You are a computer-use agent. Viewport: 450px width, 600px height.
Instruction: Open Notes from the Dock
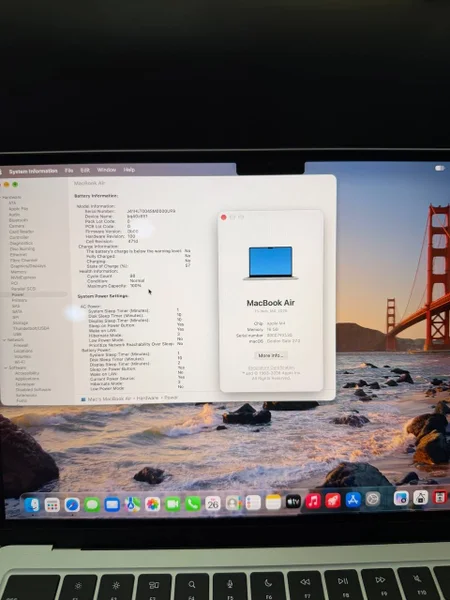(273, 502)
